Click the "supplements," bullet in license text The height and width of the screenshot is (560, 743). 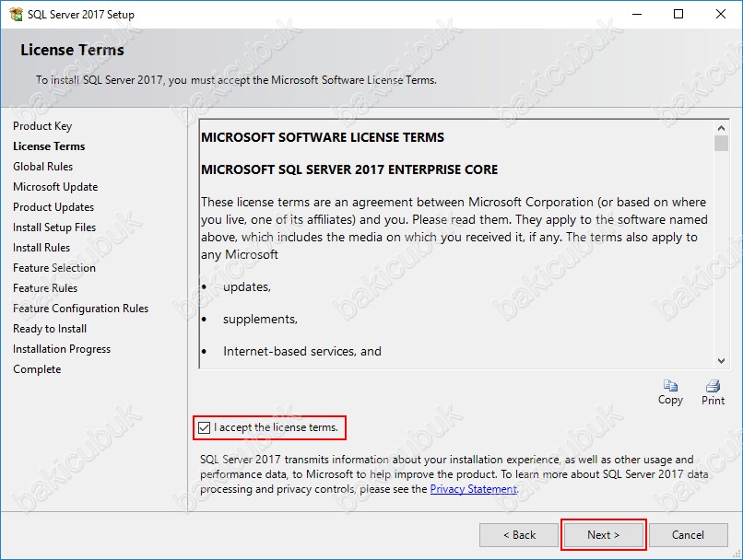(x=260, y=320)
